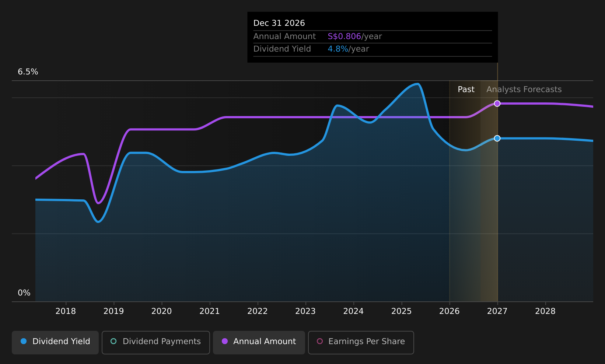This screenshot has height=364, width=605.
Task: Toggle the Dividend Yield legend series
Action: tap(55, 343)
